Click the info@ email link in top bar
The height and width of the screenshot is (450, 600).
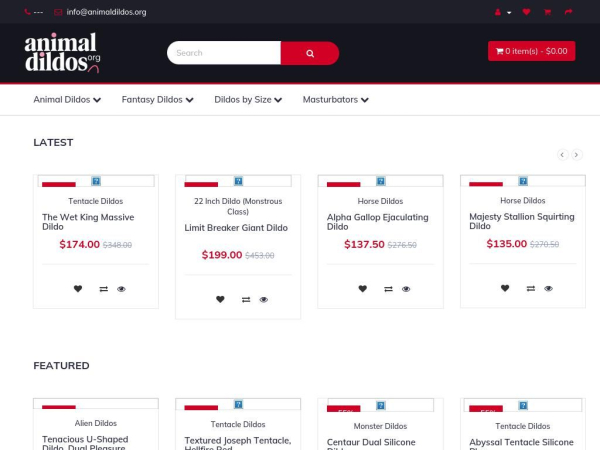pyautogui.click(x=106, y=12)
